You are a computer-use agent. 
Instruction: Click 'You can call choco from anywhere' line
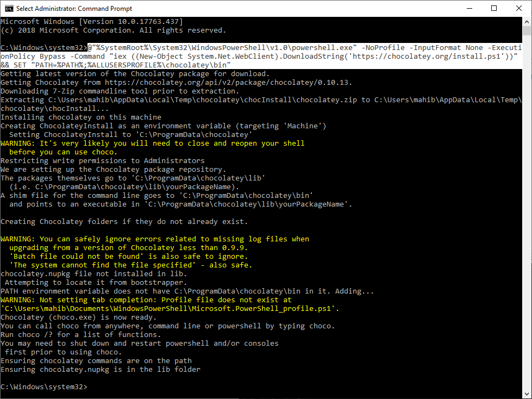point(168,326)
